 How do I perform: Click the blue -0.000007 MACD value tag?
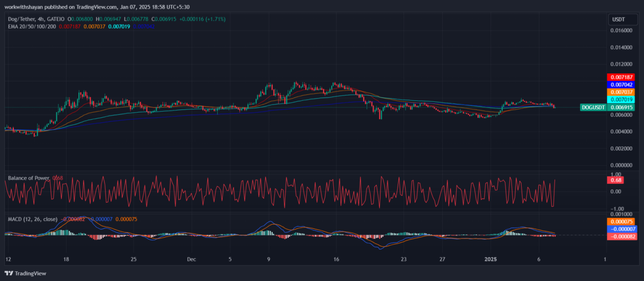coord(620,229)
